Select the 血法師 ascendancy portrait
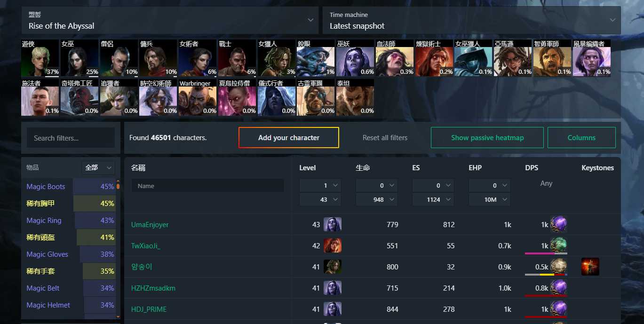The width and height of the screenshot is (644, 324). click(395, 58)
